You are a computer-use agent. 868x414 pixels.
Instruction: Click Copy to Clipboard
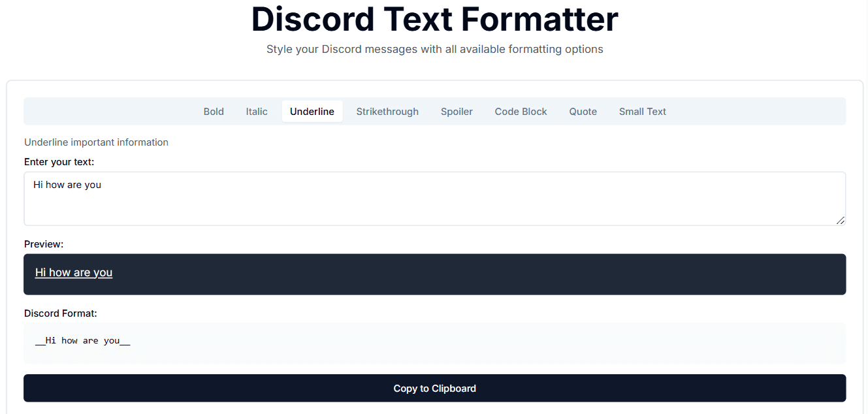(434, 388)
